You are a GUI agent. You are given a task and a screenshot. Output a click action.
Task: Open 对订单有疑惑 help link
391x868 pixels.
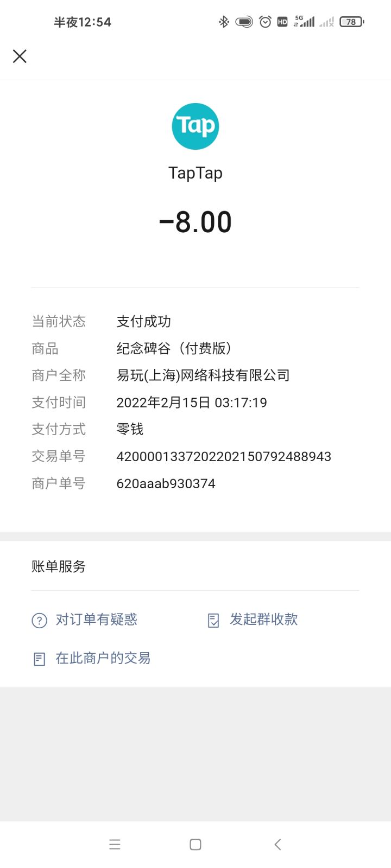click(x=97, y=620)
